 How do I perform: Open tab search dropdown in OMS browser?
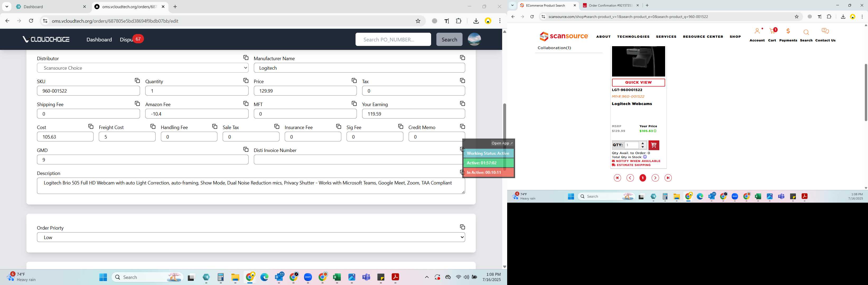click(x=7, y=6)
